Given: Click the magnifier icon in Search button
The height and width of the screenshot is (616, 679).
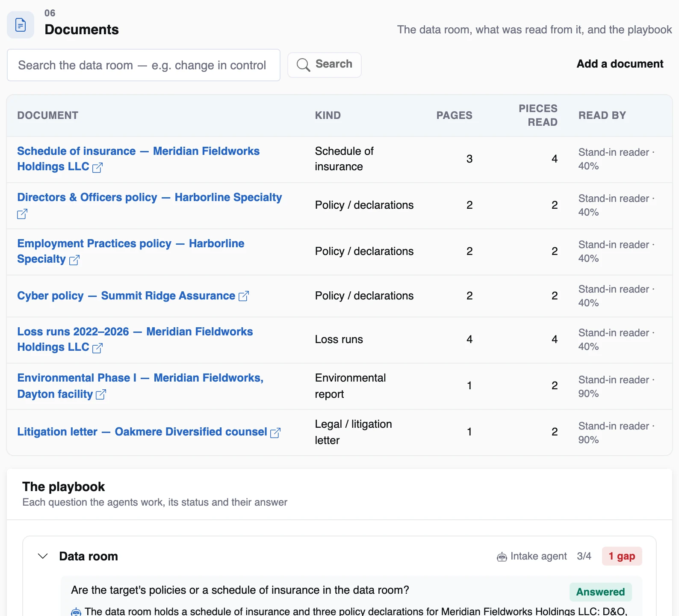Looking at the screenshot, I should click(x=303, y=65).
